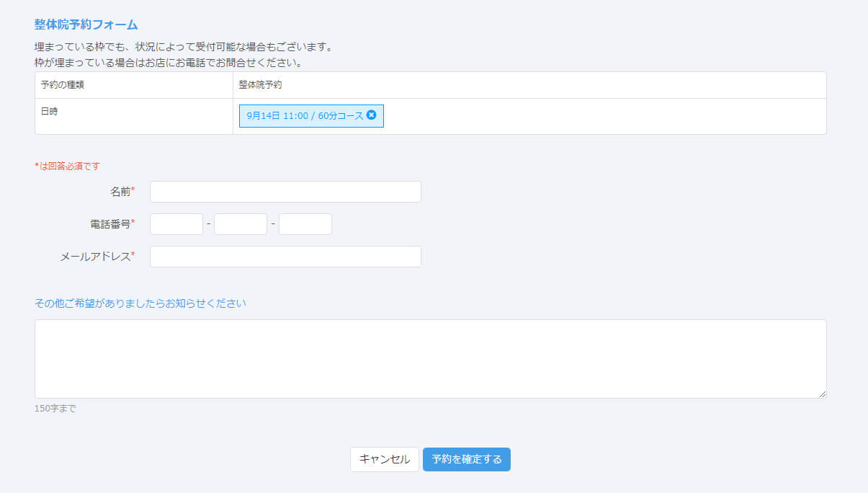
Task: Click the last 電話番号 box
Action: tap(305, 224)
